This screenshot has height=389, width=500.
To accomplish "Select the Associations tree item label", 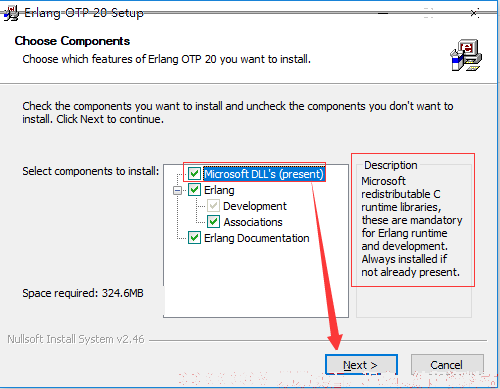I will pyautogui.click(x=253, y=222).
